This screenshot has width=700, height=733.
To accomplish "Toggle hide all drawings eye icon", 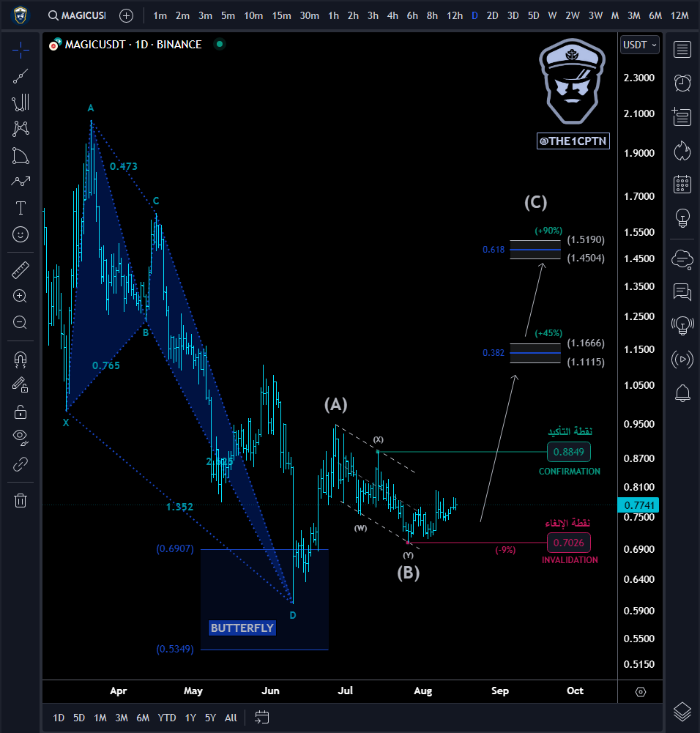I will (21, 437).
